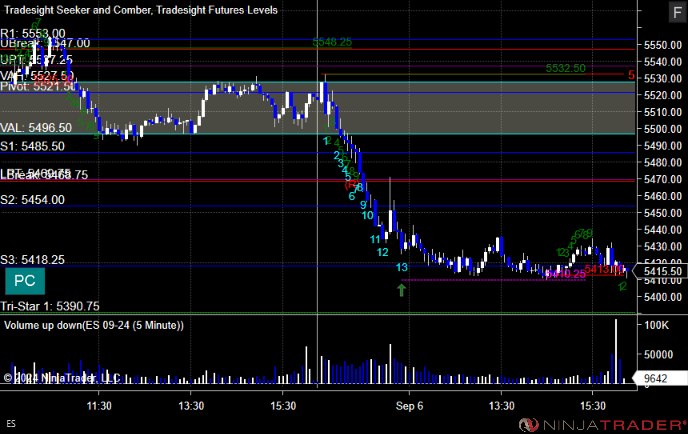The height and width of the screenshot is (434, 688).
Task: Click the tallest white volume bar
Action: click(x=616, y=352)
